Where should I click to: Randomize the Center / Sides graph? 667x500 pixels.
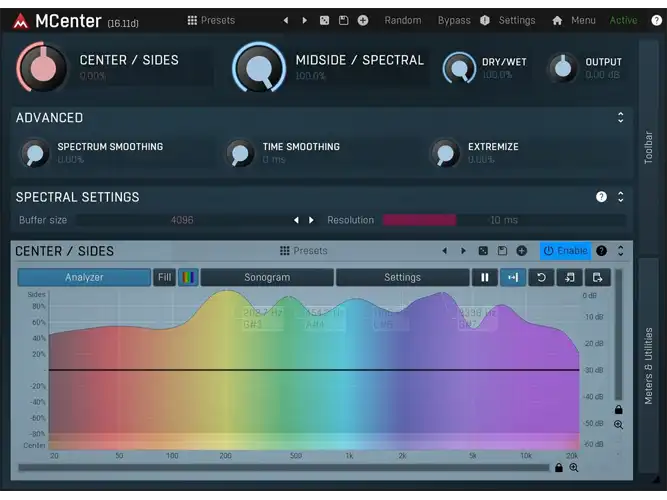coord(483,251)
